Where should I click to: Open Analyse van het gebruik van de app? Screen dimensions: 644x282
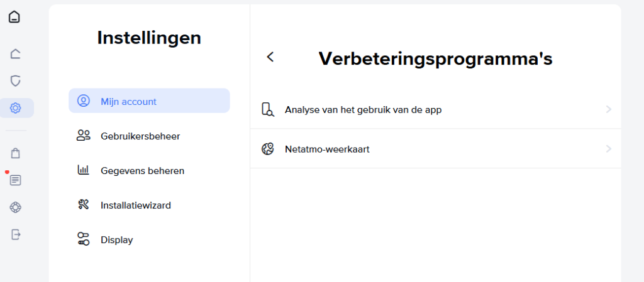[x=363, y=109]
